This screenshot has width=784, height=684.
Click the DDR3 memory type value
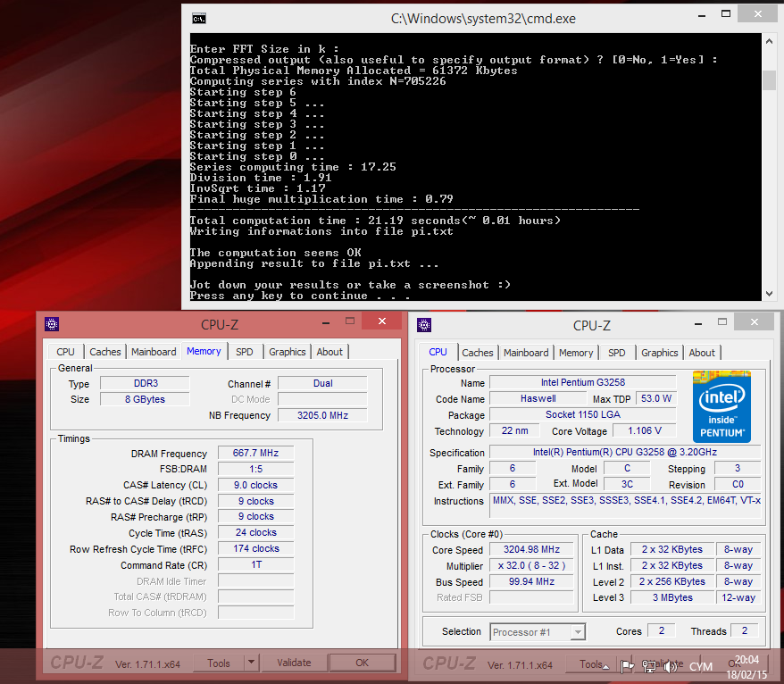coord(146,383)
